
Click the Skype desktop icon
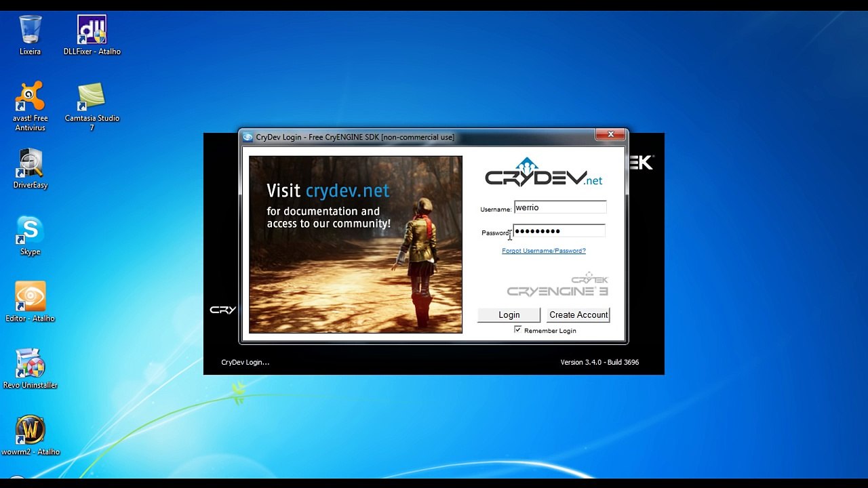[30, 236]
